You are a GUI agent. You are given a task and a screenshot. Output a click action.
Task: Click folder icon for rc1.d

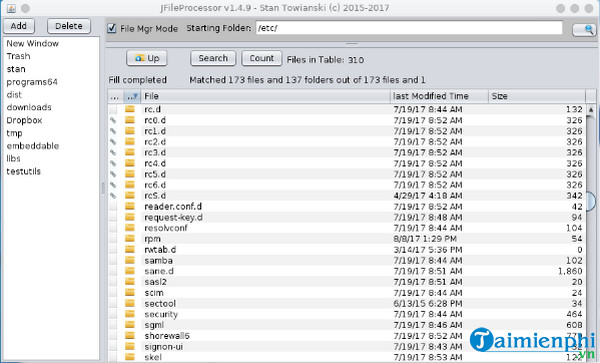click(130, 131)
